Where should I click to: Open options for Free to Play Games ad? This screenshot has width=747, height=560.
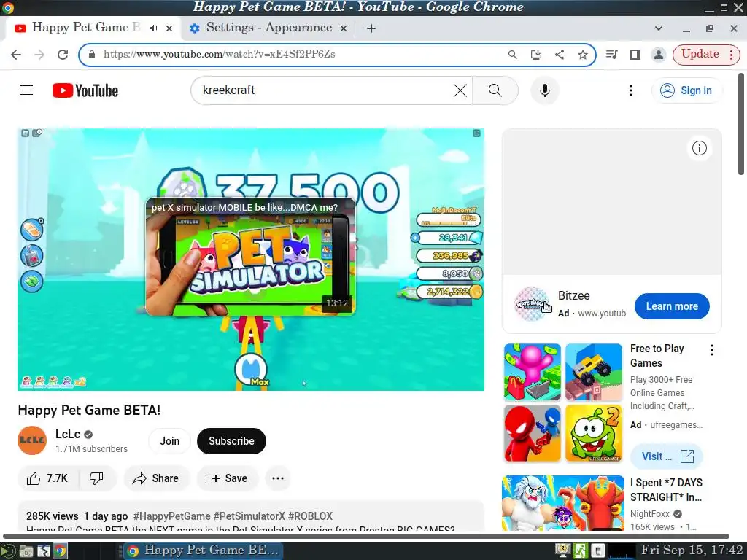click(711, 350)
